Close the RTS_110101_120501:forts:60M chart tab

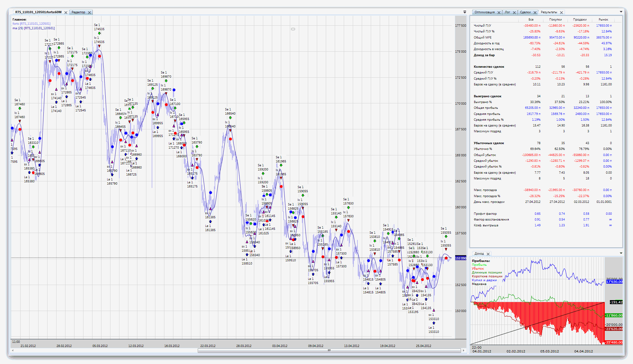tap(66, 13)
